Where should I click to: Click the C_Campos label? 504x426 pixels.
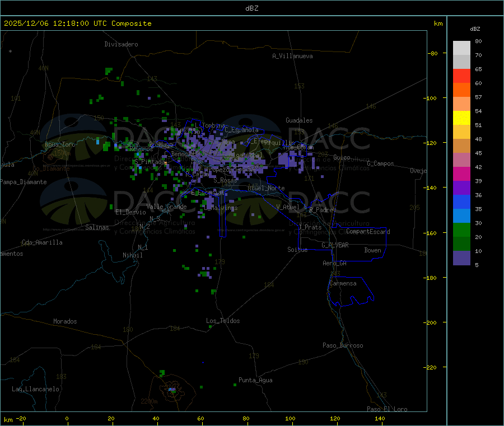tap(380, 163)
